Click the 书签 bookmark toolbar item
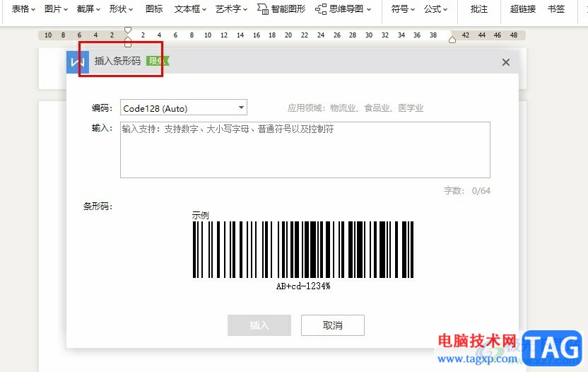 click(555, 9)
